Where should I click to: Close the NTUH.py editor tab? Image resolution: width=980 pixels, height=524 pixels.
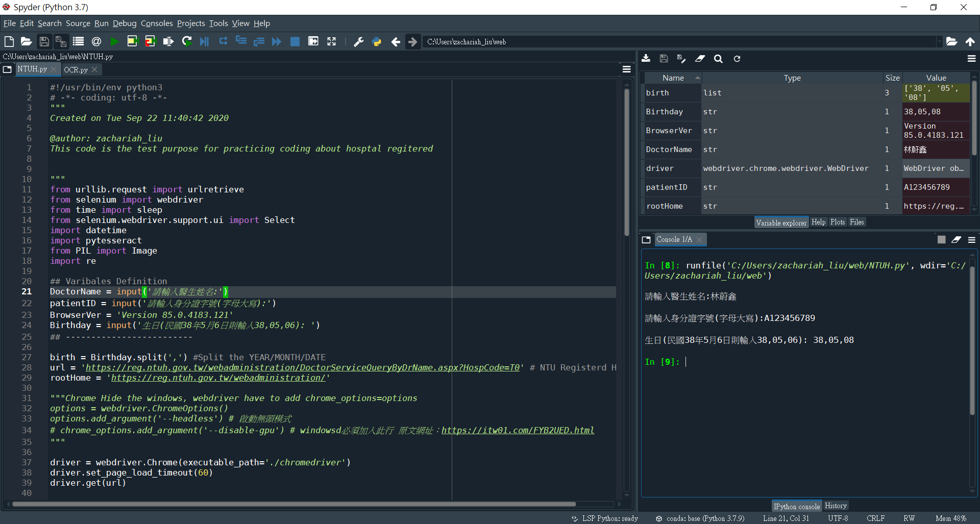(x=54, y=69)
